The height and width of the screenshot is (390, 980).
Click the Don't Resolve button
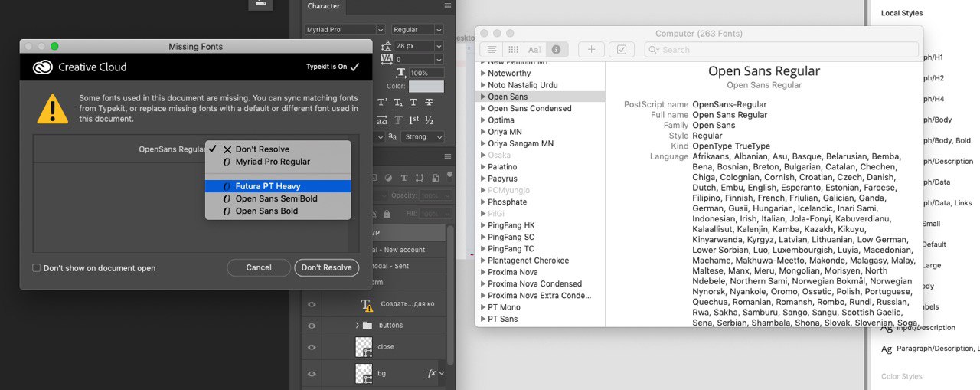pos(327,267)
